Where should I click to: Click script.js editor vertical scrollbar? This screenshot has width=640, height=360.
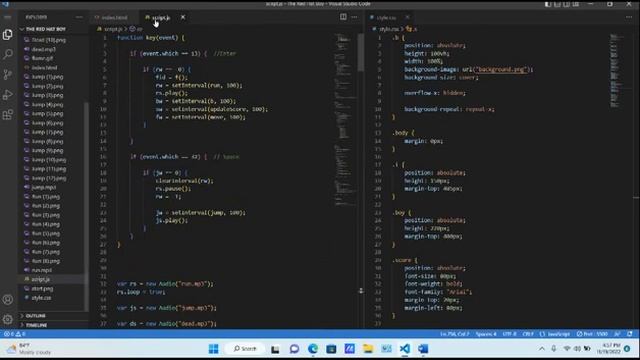pyautogui.click(x=361, y=52)
